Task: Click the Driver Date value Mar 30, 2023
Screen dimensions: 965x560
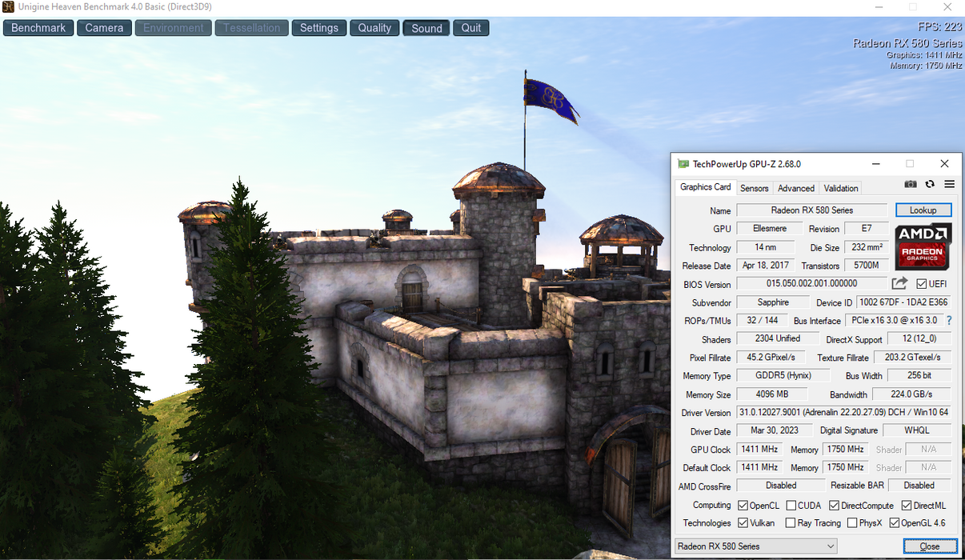Action: coord(774,430)
